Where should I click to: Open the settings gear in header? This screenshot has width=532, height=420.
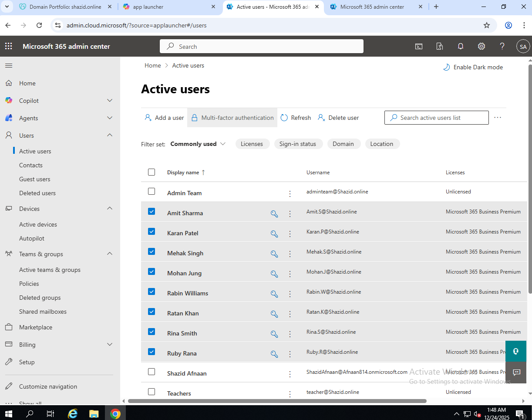click(481, 46)
